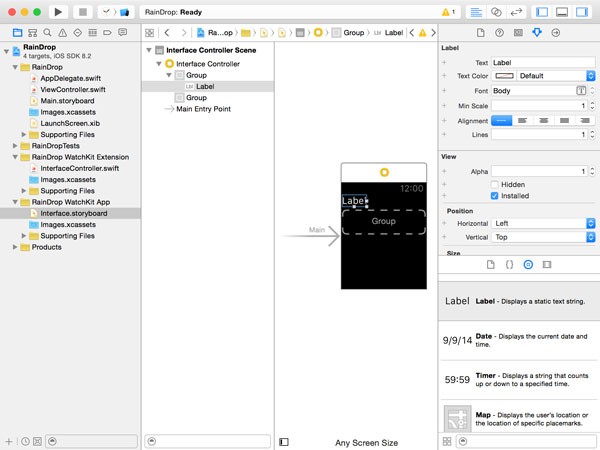Show the Object library
Image resolution: width=600 pixels, height=450 pixels.
coord(528,264)
